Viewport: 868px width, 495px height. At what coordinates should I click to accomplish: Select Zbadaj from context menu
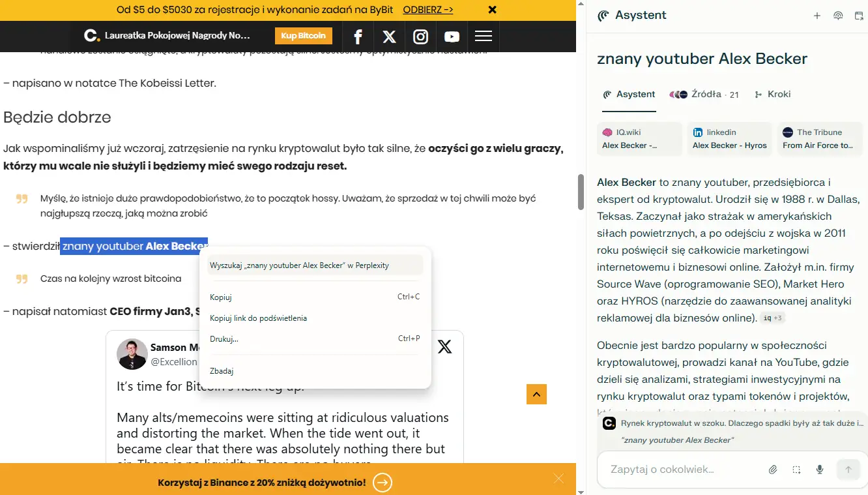pos(315,370)
